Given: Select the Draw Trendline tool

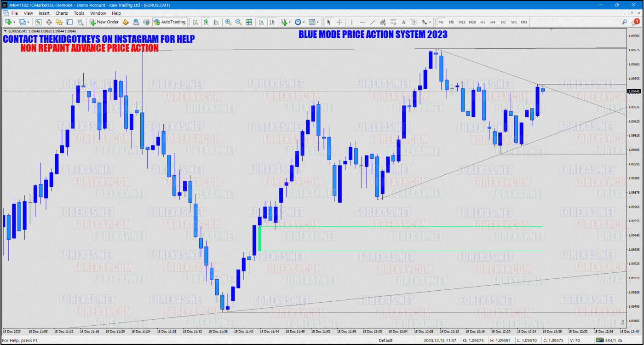Looking at the screenshot, I should coord(373,22).
